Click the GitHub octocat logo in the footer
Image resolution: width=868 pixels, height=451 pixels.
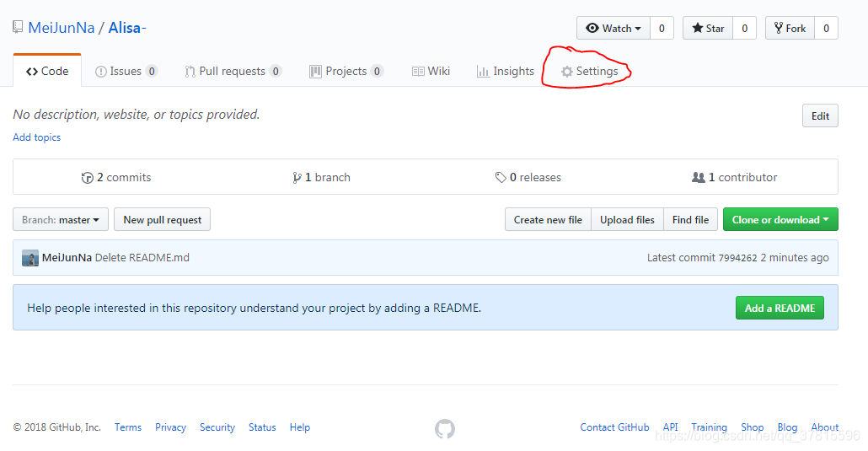pos(444,428)
